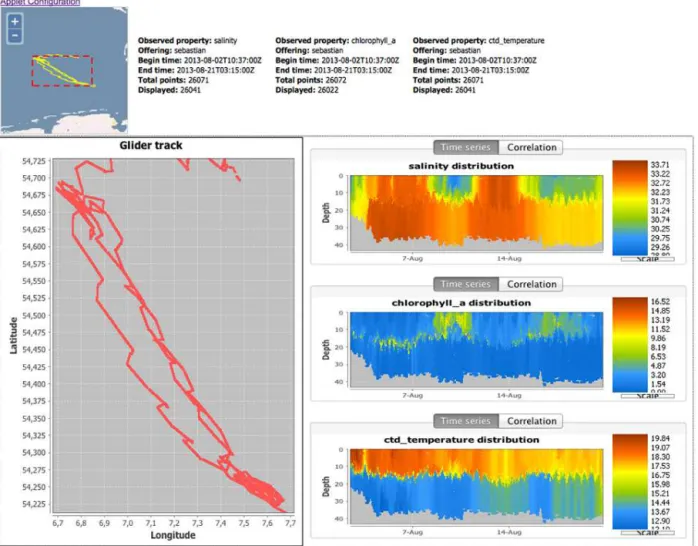Switch to Correlation tab above ctd_temperature distribution
This screenshot has width=698, height=546.
point(531,421)
